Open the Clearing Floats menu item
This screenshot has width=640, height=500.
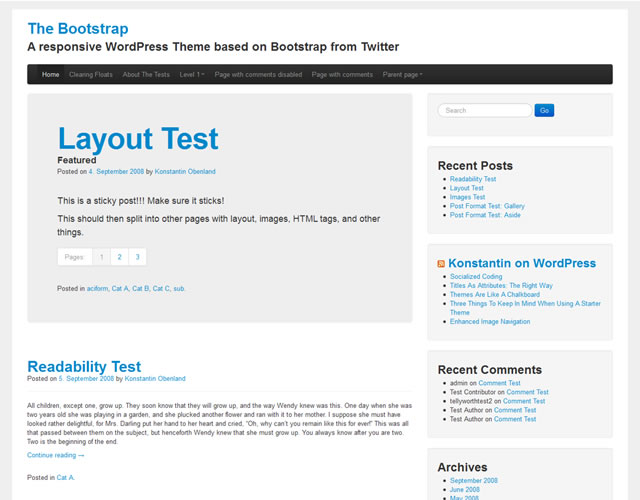91,75
